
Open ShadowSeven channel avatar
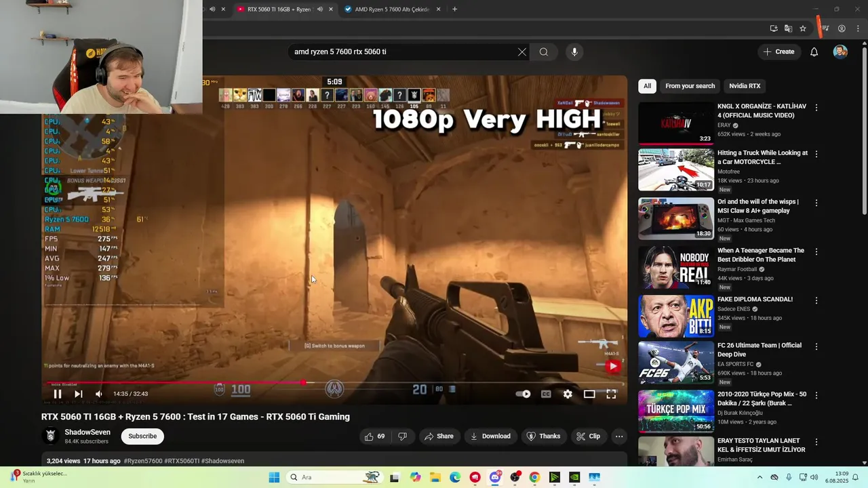pos(50,436)
